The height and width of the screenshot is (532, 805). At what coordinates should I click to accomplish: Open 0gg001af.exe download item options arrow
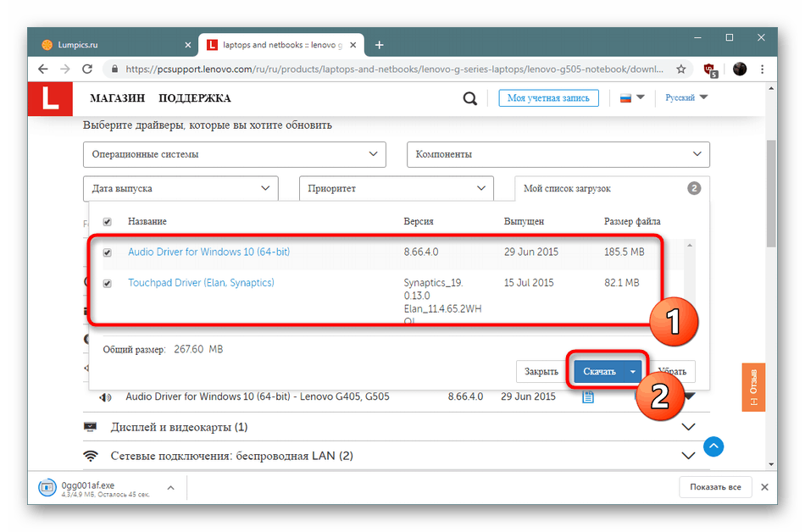(171, 488)
